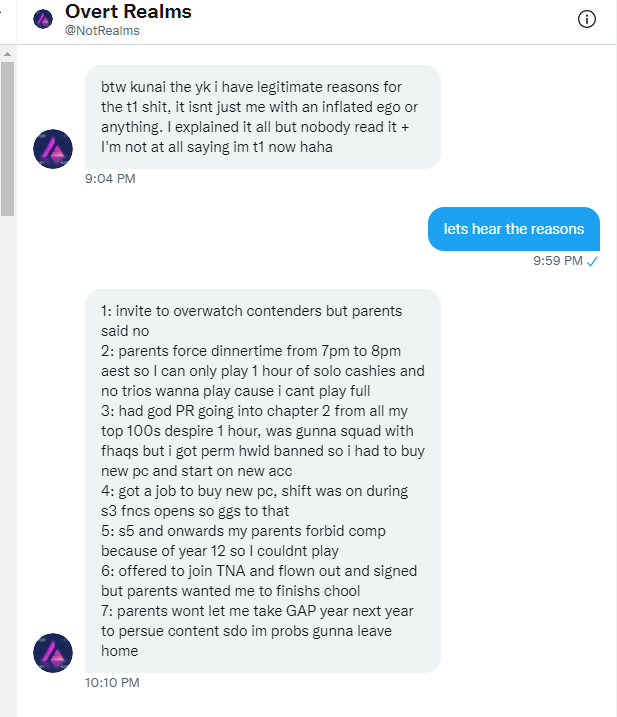
Task: Open the @NotRealms handle link
Action: pyautogui.click(x=102, y=31)
